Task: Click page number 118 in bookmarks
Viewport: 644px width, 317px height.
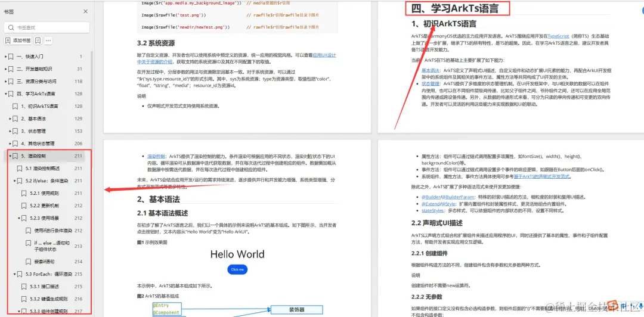Action: point(79,81)
